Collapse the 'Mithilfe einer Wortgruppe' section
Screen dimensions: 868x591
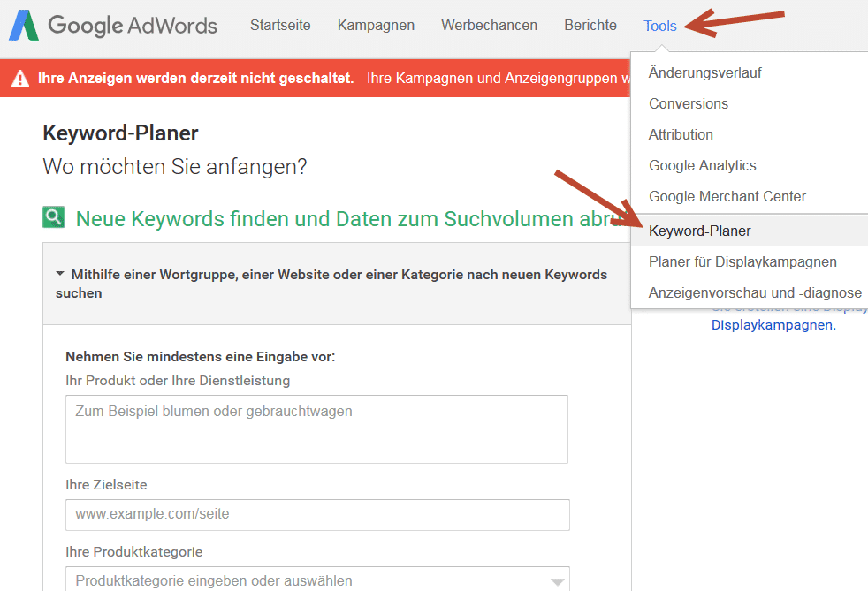pos(337,284)
